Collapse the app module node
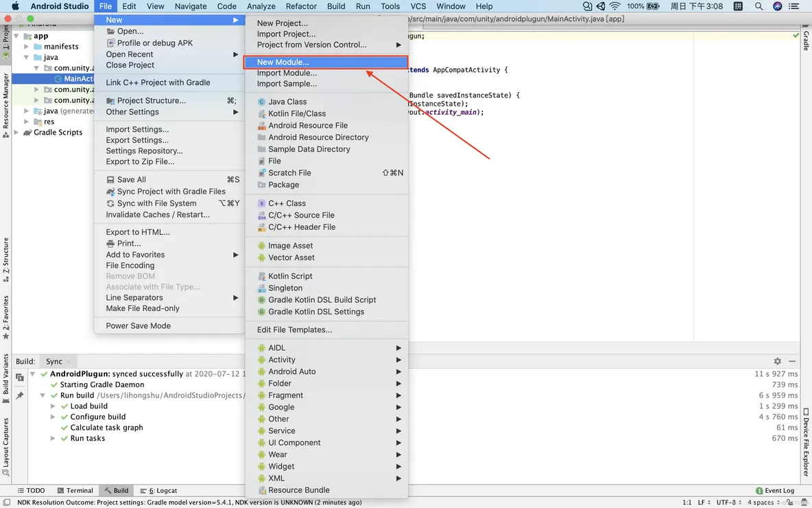Screen dimensions: 812x508 pos(16,36)
